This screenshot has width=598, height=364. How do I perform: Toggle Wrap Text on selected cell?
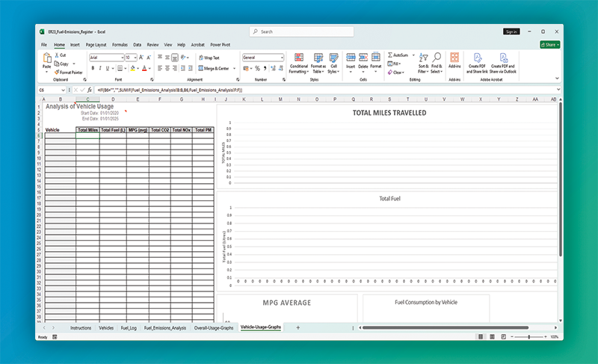209,58
